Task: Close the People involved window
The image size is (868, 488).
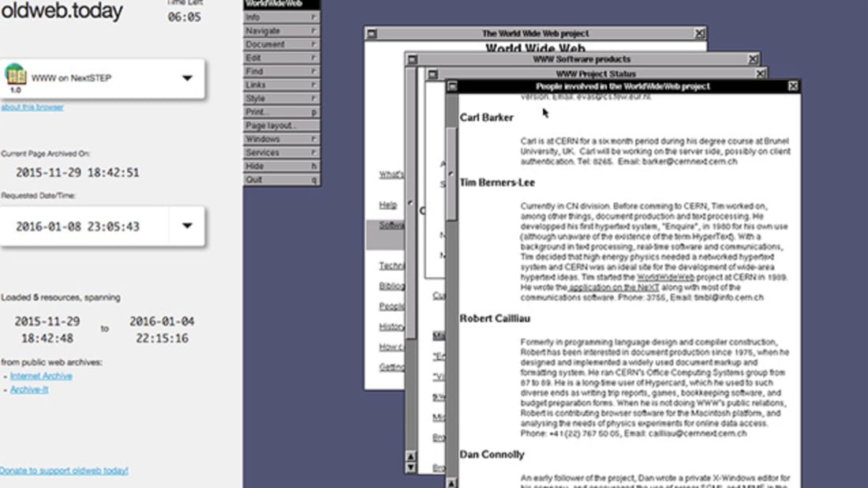Action: (793, 86)
